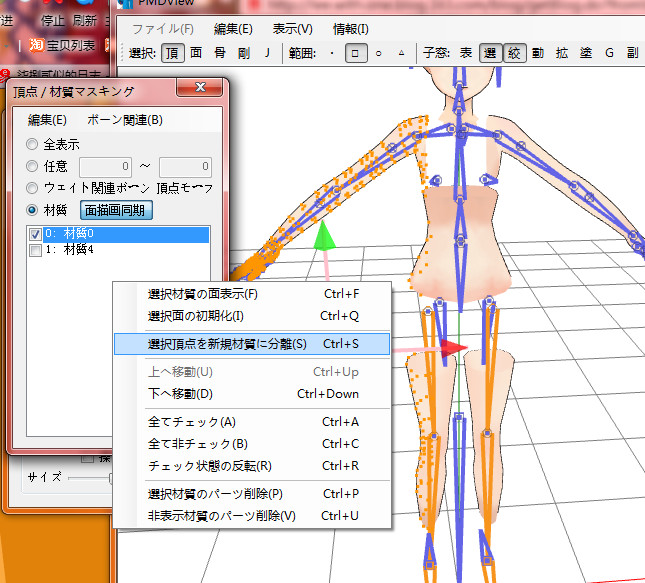
Task: Choose the triangle range selection icon
Action: (401, 53)
